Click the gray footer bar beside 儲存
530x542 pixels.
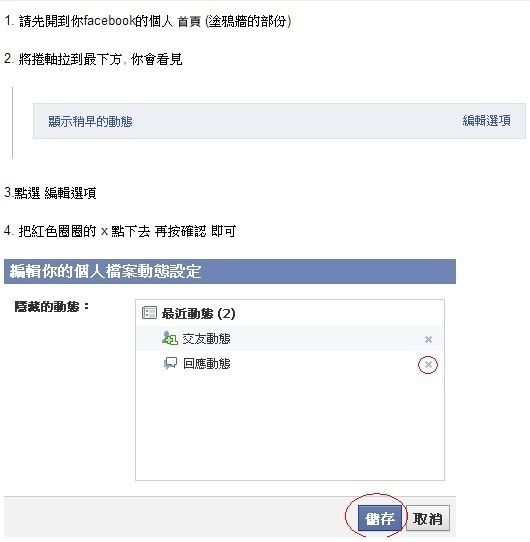point(175,518)
